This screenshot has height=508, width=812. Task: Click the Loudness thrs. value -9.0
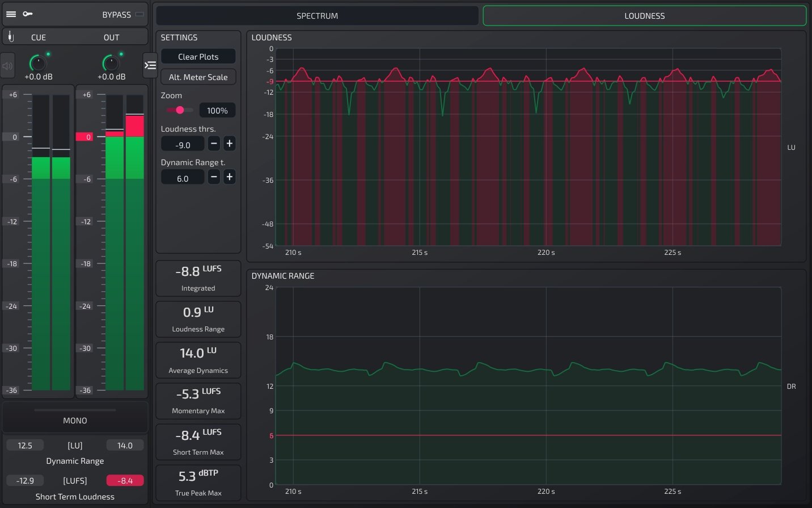pos(183,145)
